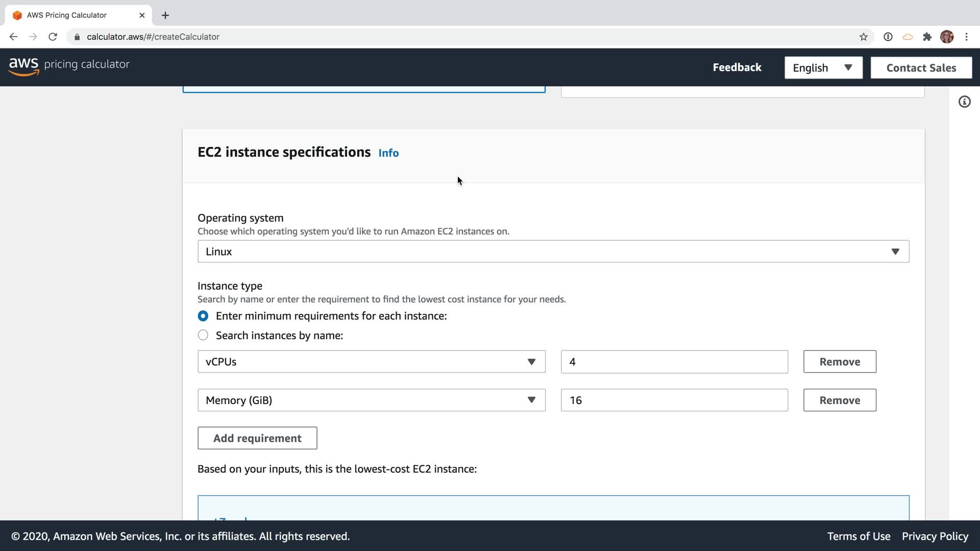Expand the Operating system Linux dropdown

tap(553, 252)
